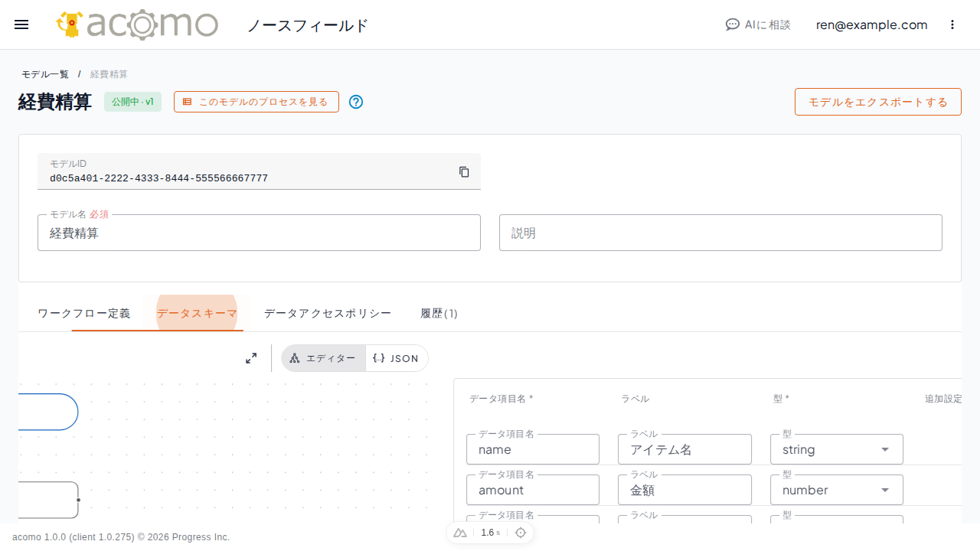980x551 pixels.
Task: Switch to エディター view mode
Action: point(323,358)
